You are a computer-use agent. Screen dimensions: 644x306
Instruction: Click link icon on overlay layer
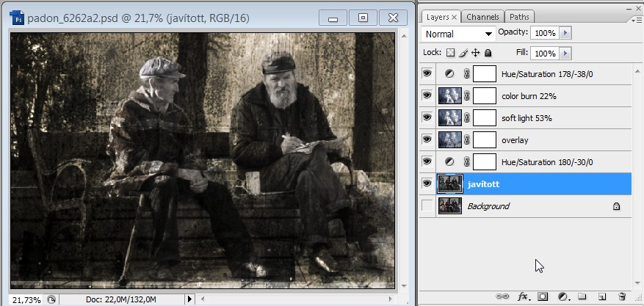click(x=466, y=140)
